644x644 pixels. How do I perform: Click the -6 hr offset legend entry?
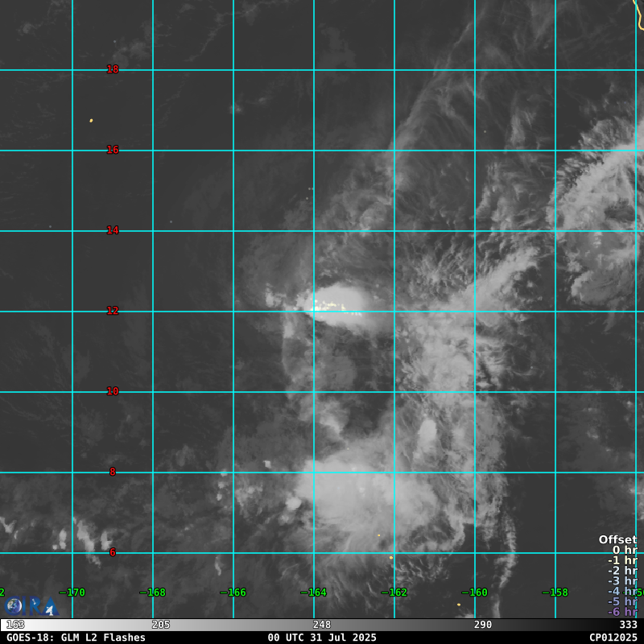tap(622, 612)
